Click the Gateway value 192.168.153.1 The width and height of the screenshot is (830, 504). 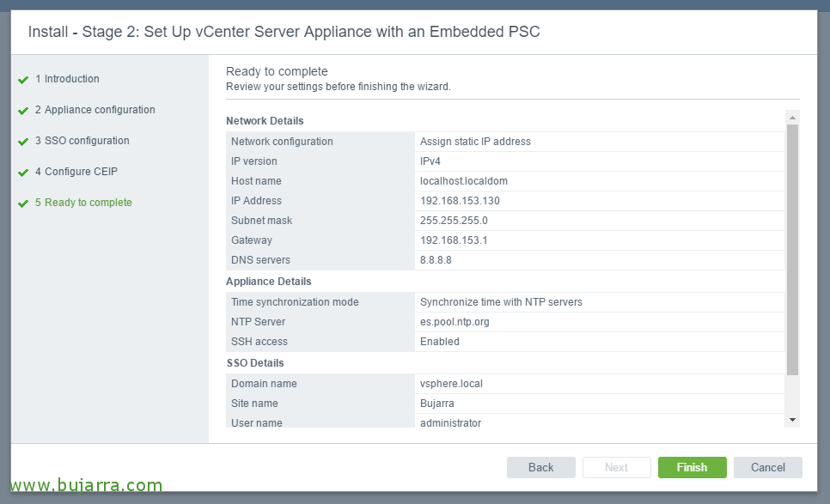click(x=454, y=240)
